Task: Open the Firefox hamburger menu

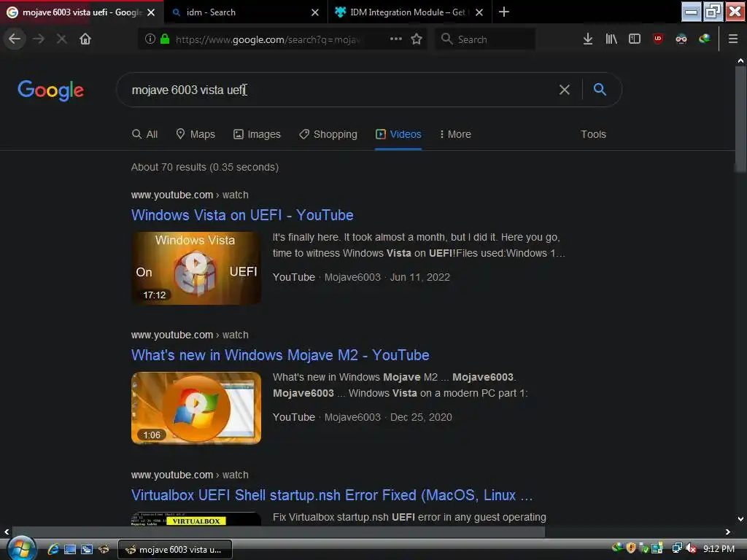Action: (733, 39)
